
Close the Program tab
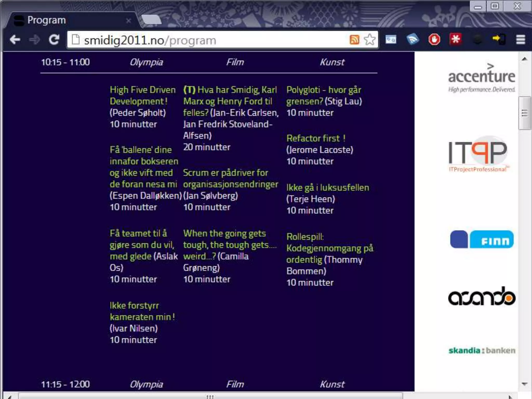[x=129, y=21]
